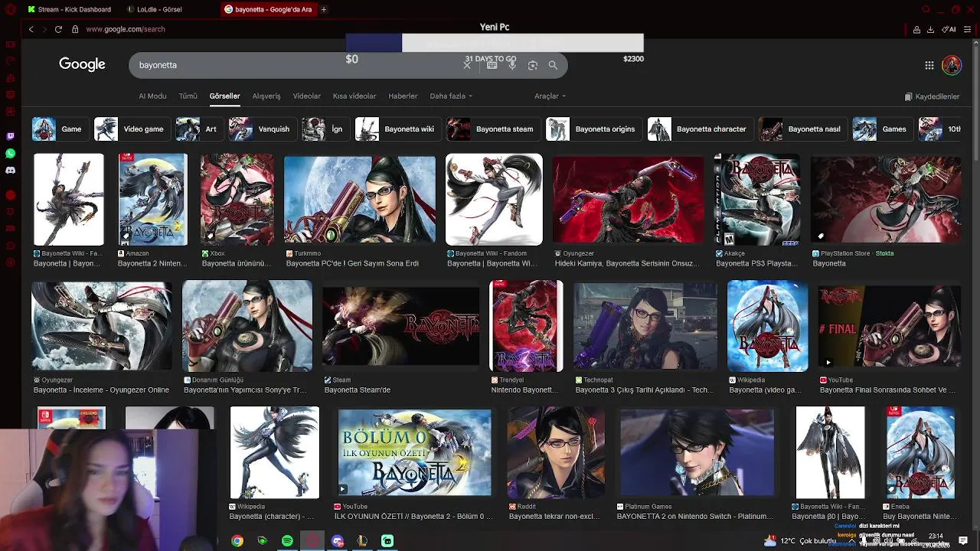The image size is (980, 551).
Task: Open the Opera GX taskbar icon
Action: [312, 541]
